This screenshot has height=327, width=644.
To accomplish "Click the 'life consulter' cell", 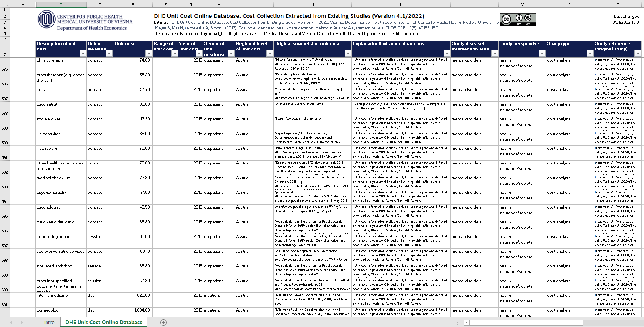I will click(x=61, y=138).
